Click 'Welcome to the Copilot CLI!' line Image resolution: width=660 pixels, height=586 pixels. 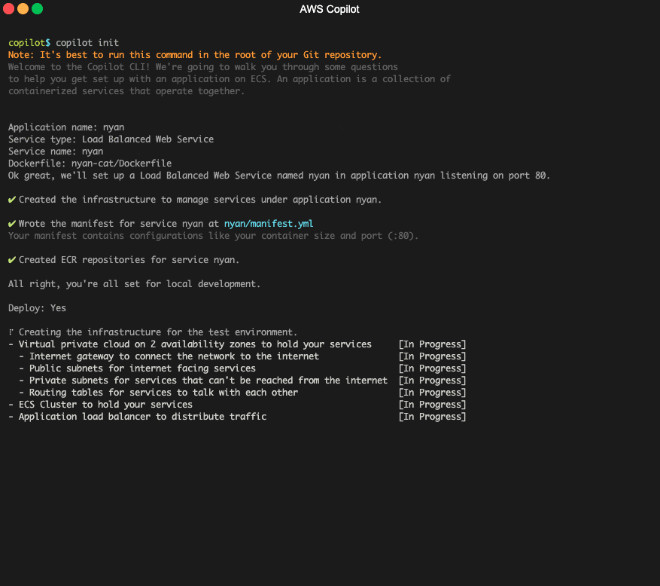coord(203,67)
